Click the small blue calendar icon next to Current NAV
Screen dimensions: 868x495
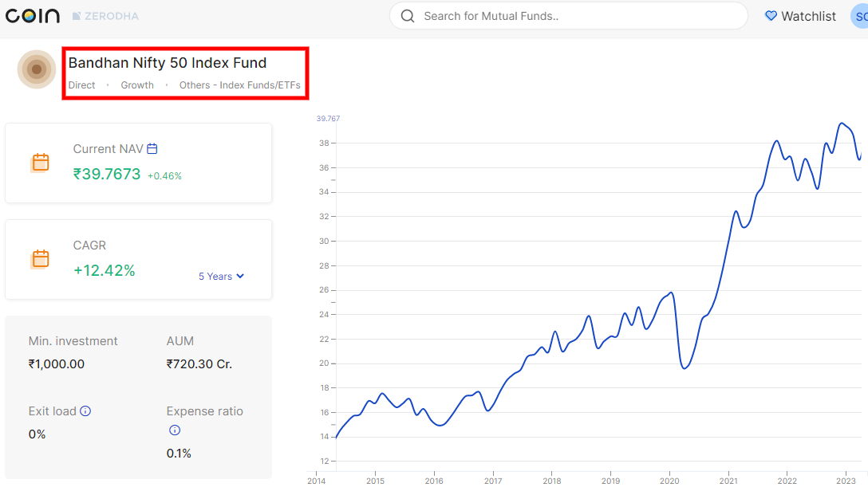pyautogui.click(x=152, y=148)
